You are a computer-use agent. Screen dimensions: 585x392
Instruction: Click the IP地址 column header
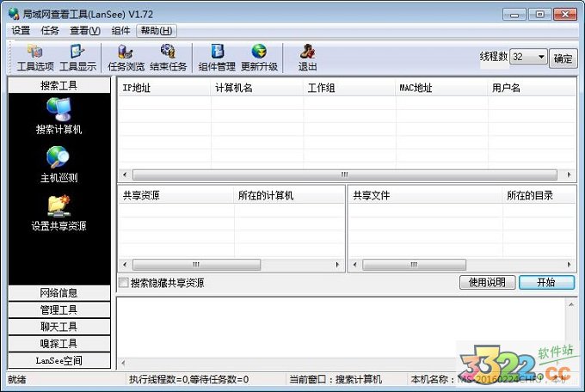[x=164, y=88]
